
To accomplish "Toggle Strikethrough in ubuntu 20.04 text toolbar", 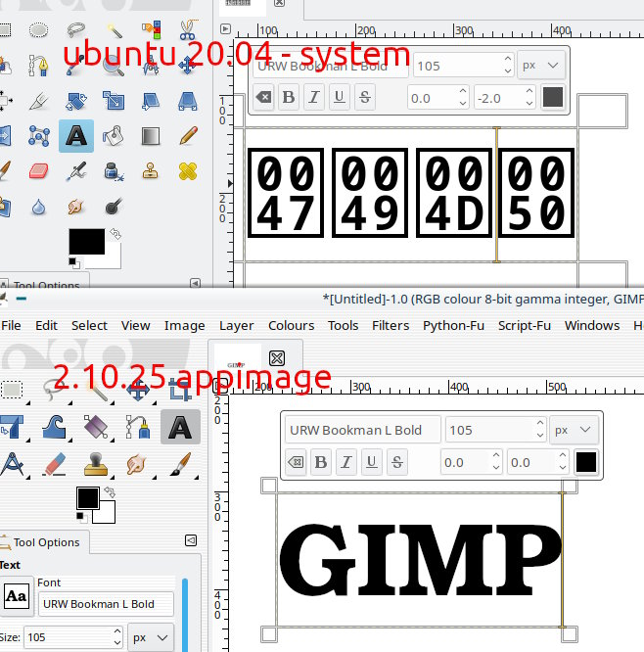I will [365, 97].
